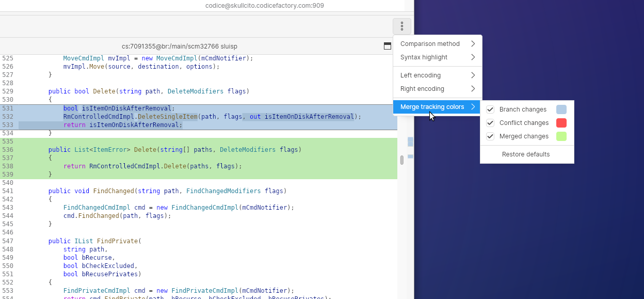Click line number 536 in the code view

9,149
